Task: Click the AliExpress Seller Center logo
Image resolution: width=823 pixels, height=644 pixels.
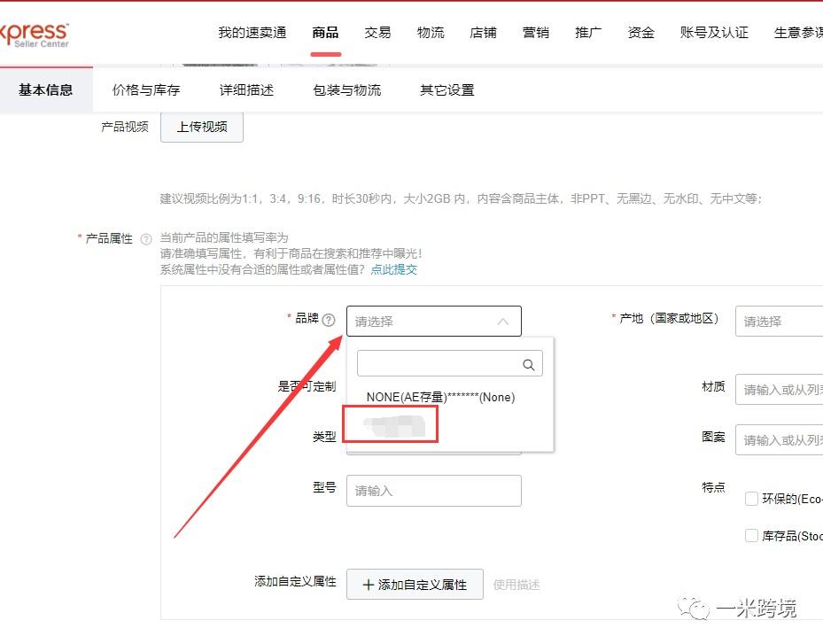Action: [x=34, y=35]
